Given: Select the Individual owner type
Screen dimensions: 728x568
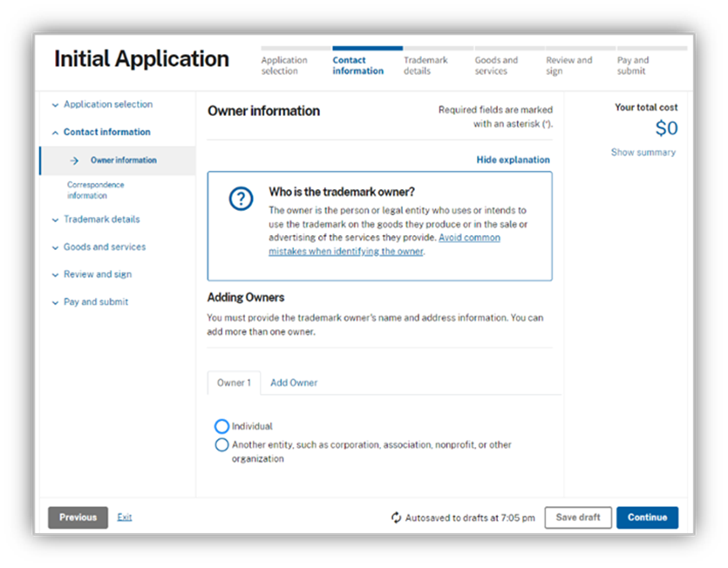Looking at the screenshot, I should click(222, 426).
